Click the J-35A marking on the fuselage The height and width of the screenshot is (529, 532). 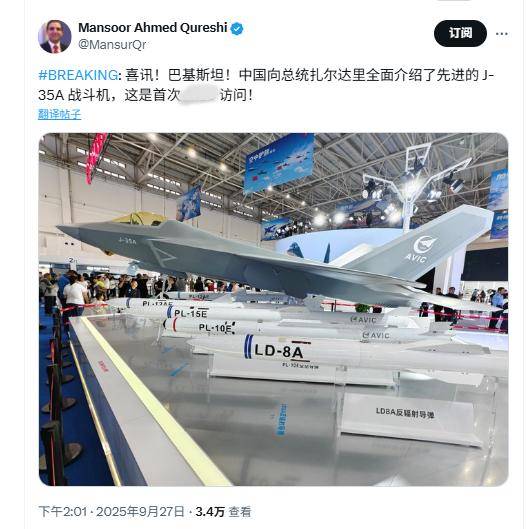127,241
